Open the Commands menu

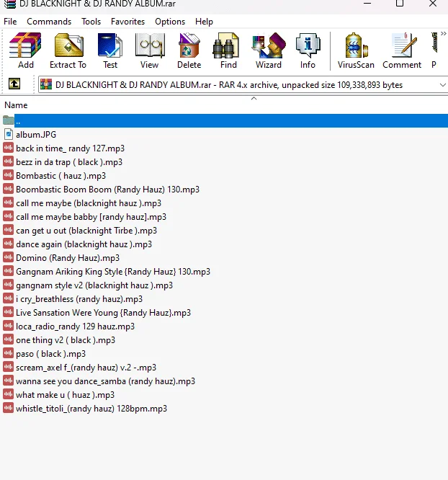click(49, 22)
